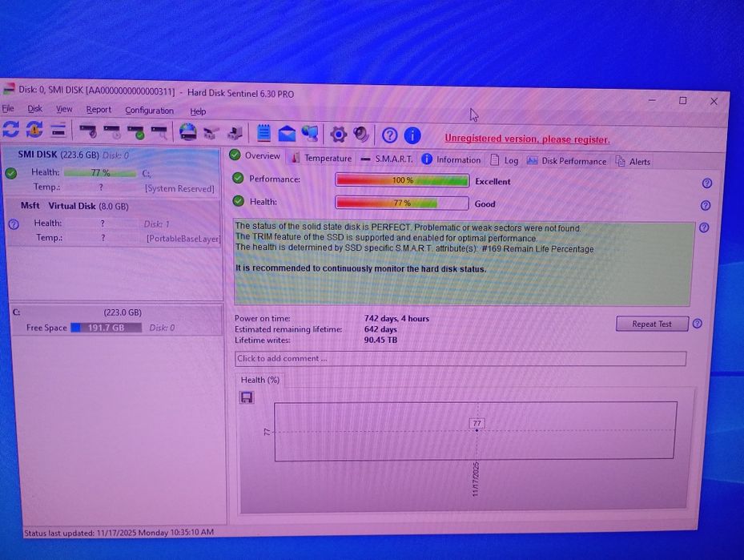This screenshot has height=560, width=744.
Task: Open configuration via the gear icon
Action: tap(338, 135)
